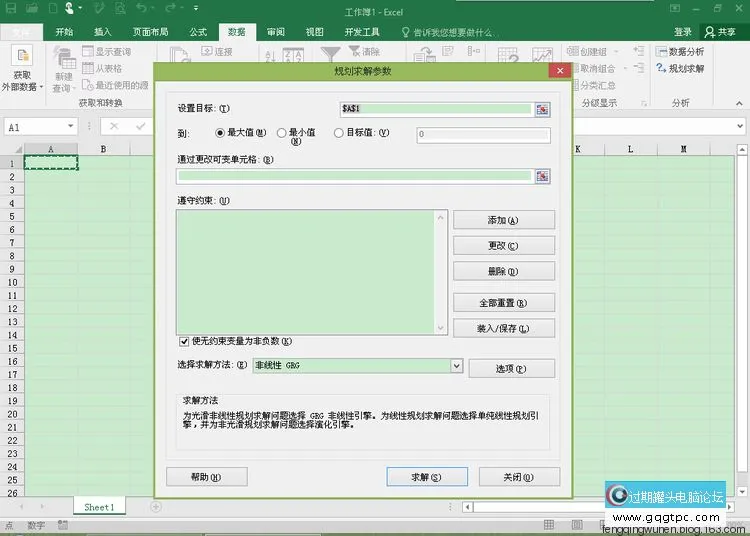
Task: Click the add new sheet plus icon
Action: [156, 506]
